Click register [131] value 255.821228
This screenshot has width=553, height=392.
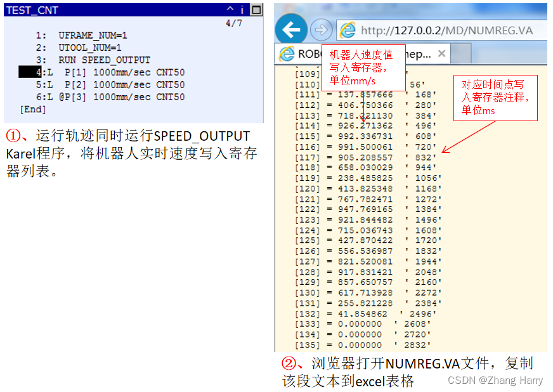365,303
